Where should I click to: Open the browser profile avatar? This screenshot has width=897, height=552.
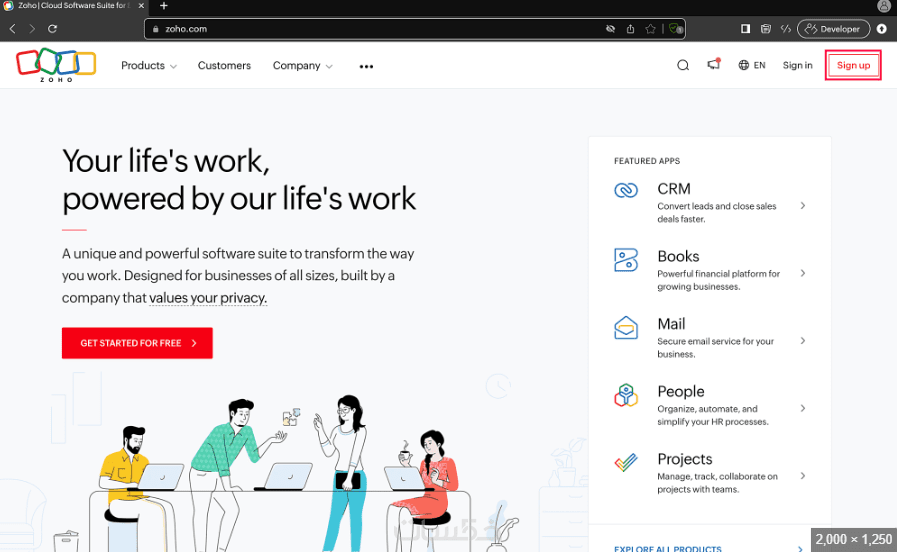(x=884, y=6)
